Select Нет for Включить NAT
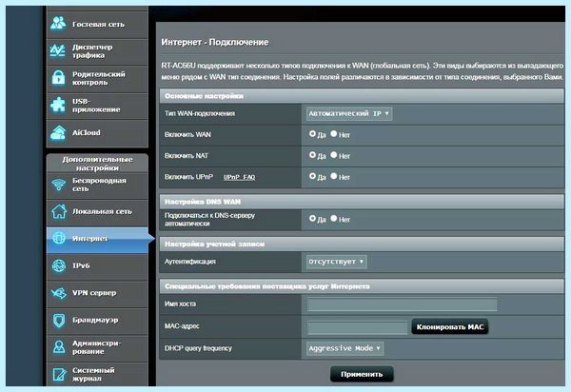The image size is (571, 392). pos(334,155)
